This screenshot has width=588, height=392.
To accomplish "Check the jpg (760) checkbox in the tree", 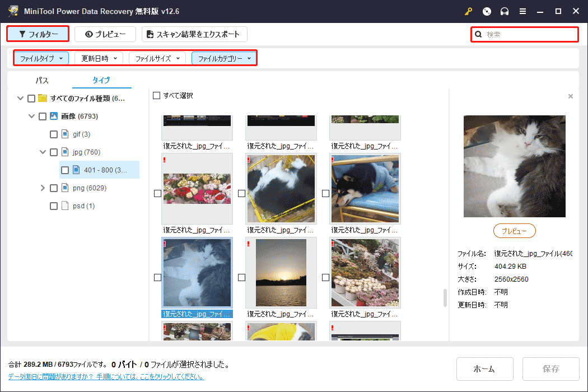I will tap(54, 152).
